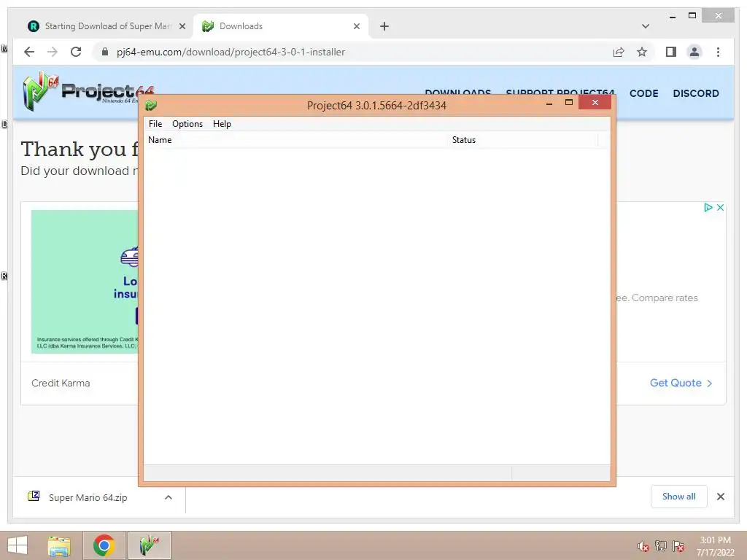The width and height of the screenshot is (747, 560).
Task: Sort ROM list by Status column
Action: pyautogui.click(x=522, y=140)
